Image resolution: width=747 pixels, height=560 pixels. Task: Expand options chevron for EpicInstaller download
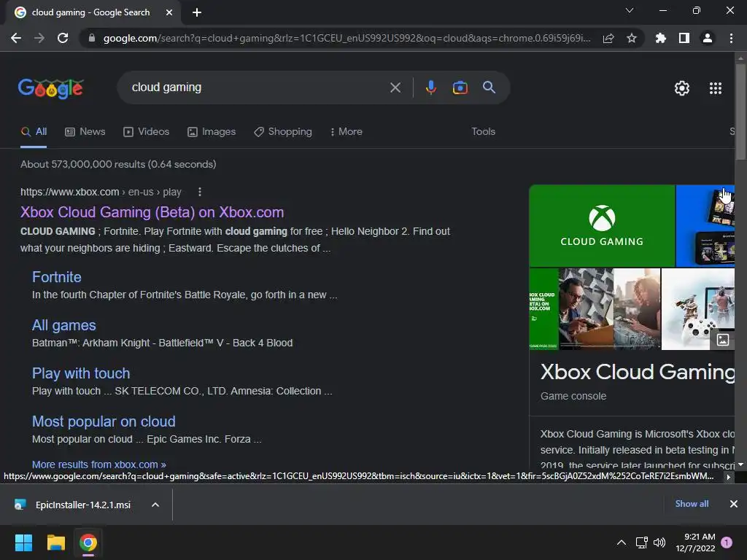[155, 505]
